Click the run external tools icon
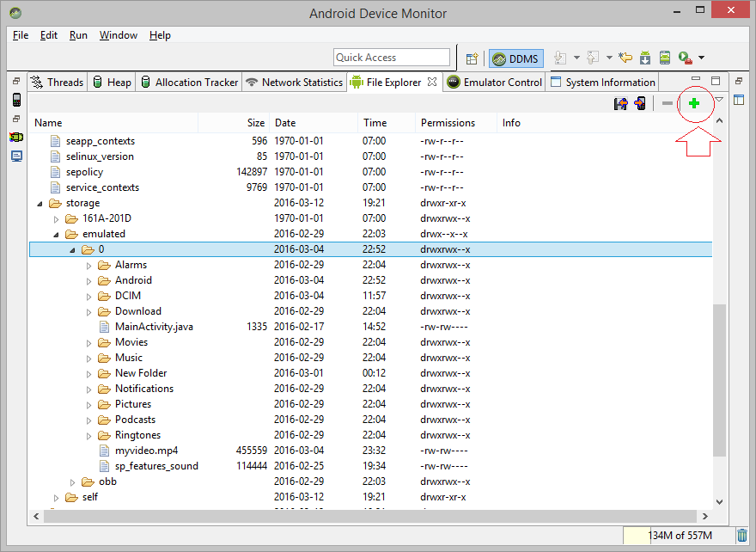Viewport: 756px width, 552px height. coord(686,58)
